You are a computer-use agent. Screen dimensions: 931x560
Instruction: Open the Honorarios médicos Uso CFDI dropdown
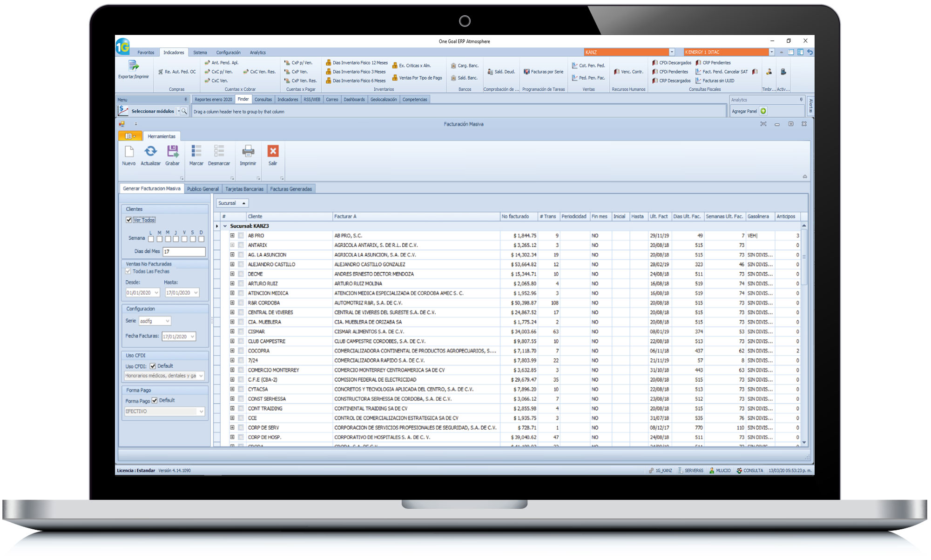click(x=201, y=376)
